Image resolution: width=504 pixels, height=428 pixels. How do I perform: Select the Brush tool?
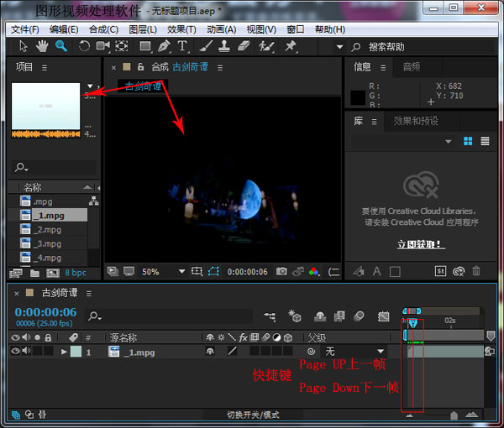tap(206, 46)
